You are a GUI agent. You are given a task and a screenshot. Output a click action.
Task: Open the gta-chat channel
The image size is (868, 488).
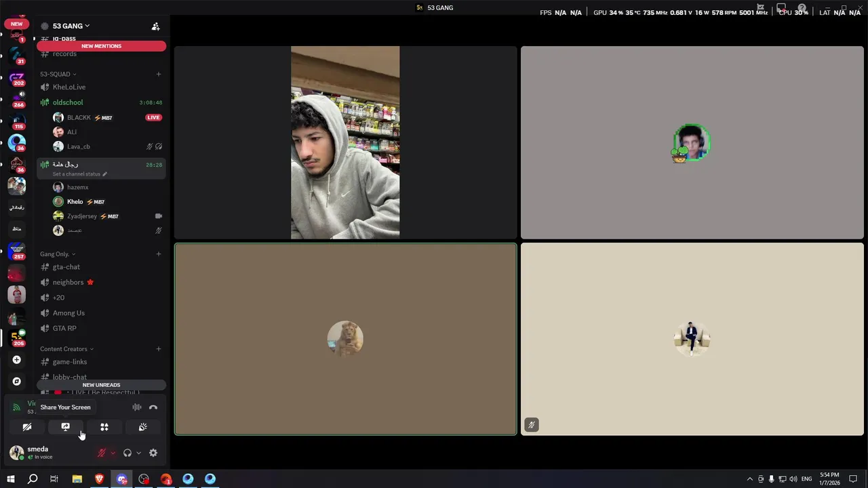click(102, 267)
